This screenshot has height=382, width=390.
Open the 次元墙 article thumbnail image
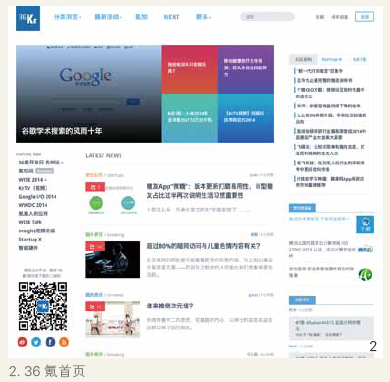(x=113, y=319)
